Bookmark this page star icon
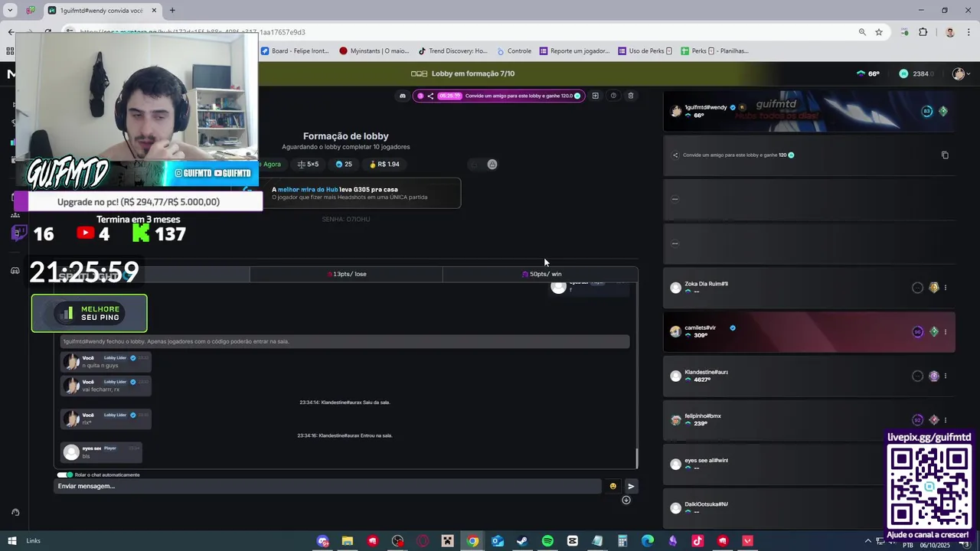The image size is (980, 551). 879,32
